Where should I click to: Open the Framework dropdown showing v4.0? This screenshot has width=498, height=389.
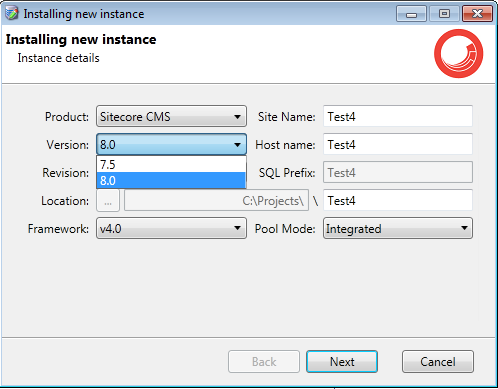click(x=171, y=228)
